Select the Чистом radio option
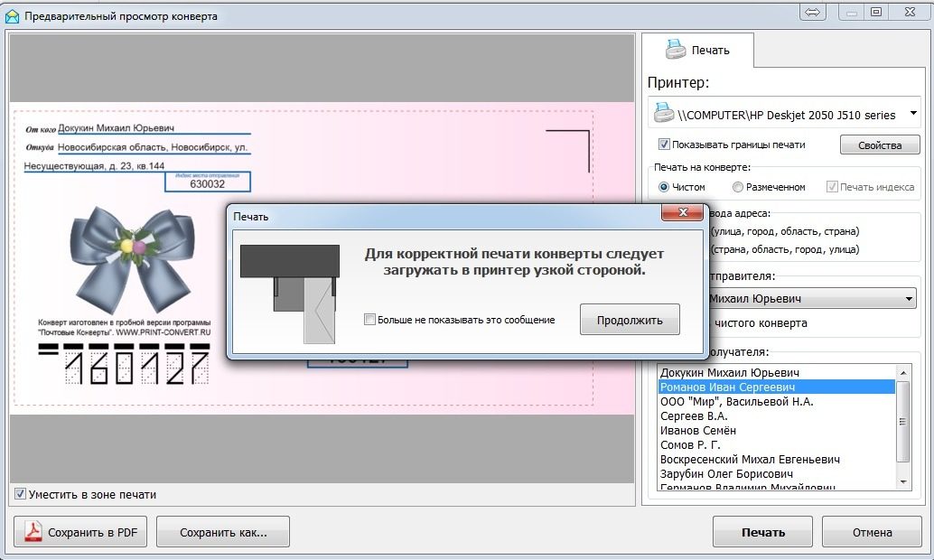 [664, 187]
